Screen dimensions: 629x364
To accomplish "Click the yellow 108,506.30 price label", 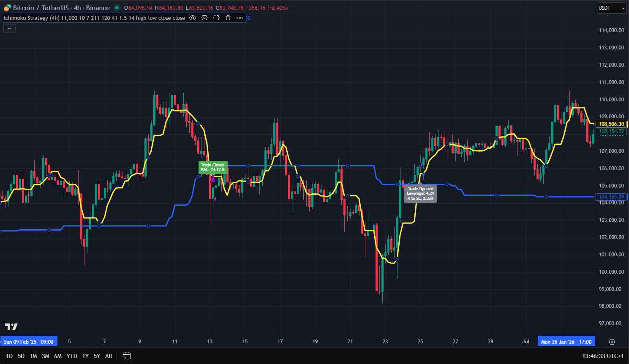I will tap(611, 124).
